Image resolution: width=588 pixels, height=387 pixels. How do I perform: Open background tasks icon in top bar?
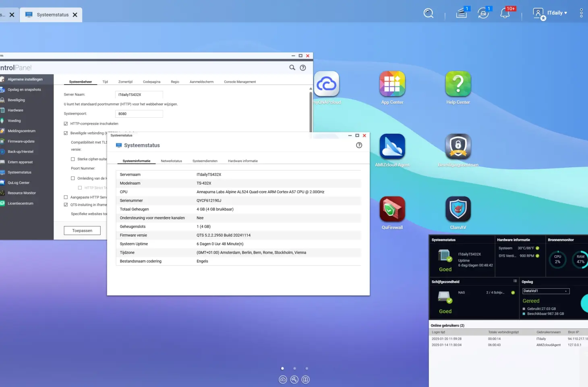tap(462, 13)
